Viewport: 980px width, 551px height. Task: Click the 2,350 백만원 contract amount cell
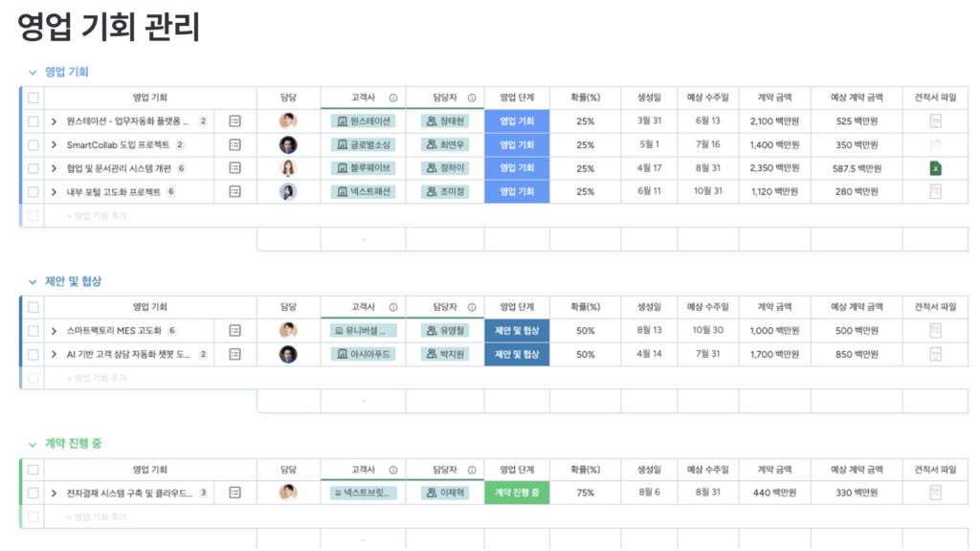point(774,168)
